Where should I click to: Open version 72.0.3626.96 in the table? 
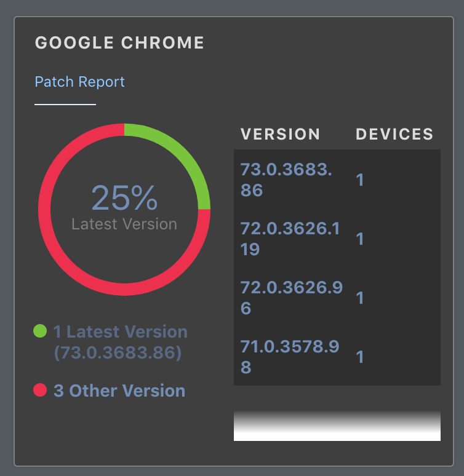292,298
